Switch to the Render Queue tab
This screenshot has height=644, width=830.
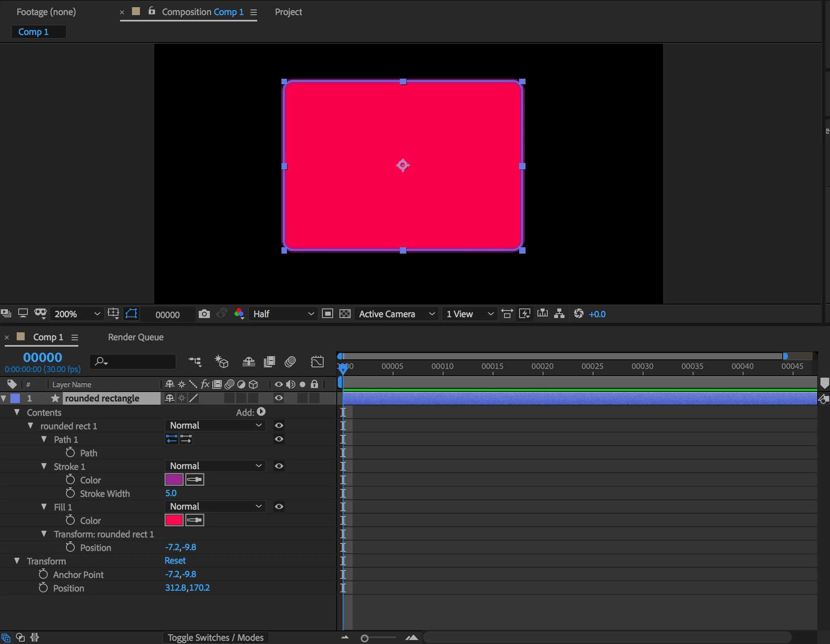pos(136,337)
